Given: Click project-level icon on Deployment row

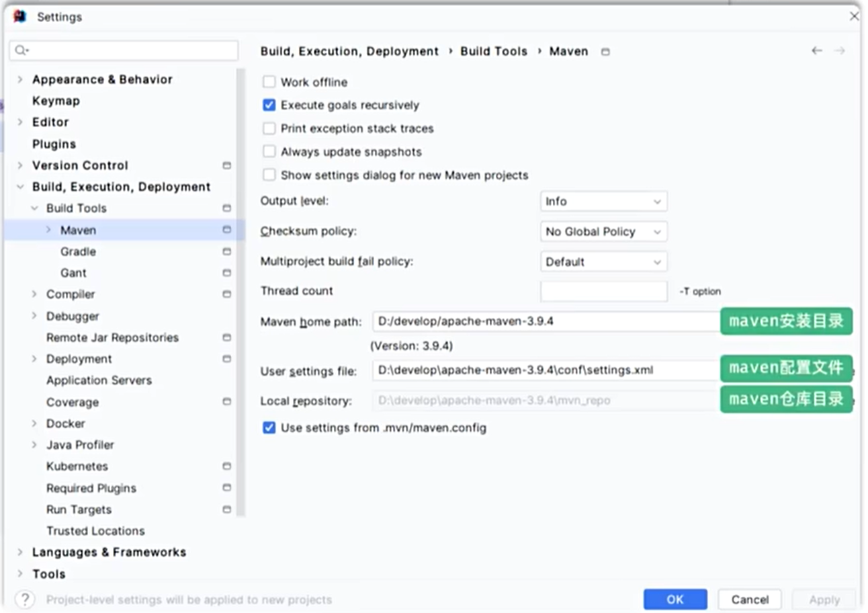Looking at the screenshot, I should click(x=227, y=359).
